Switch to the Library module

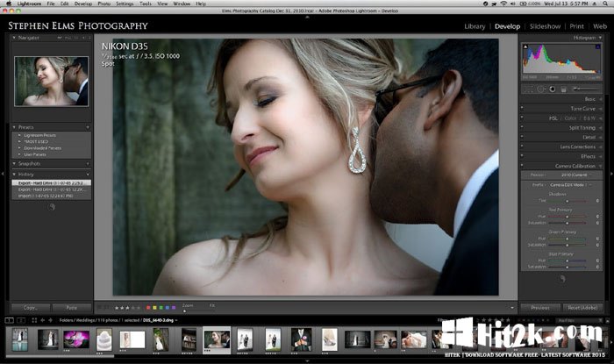pos(475,26)
